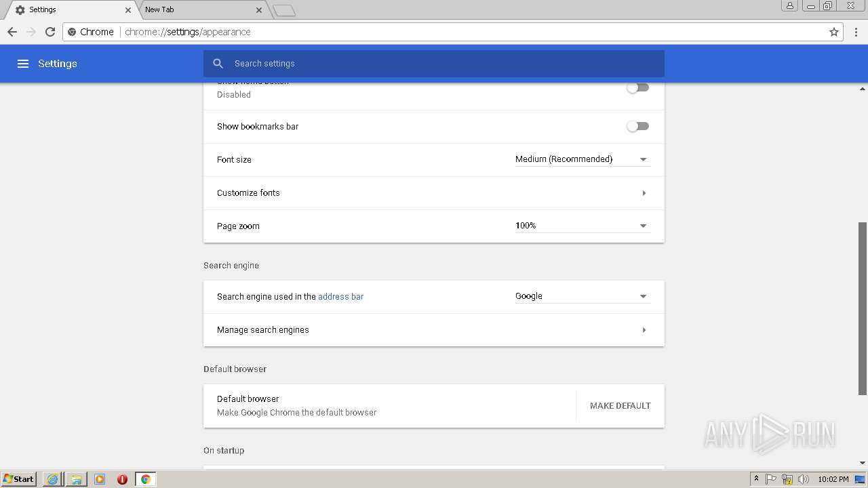Open the Font size dropdown

tap(582, 159)
